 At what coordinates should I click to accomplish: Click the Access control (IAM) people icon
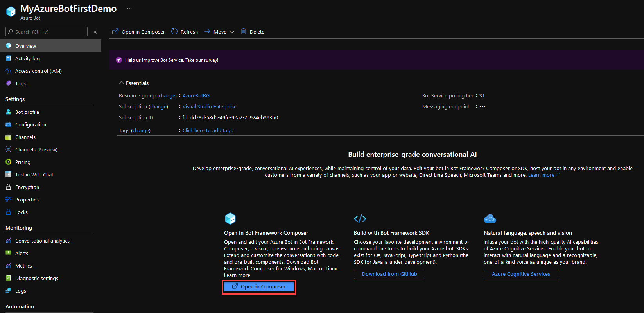click(x=9, y=71)
